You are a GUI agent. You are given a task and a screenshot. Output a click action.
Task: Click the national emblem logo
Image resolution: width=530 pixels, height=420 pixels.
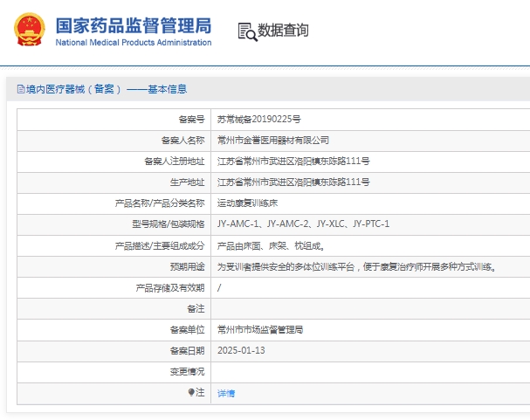click(30, 30)
